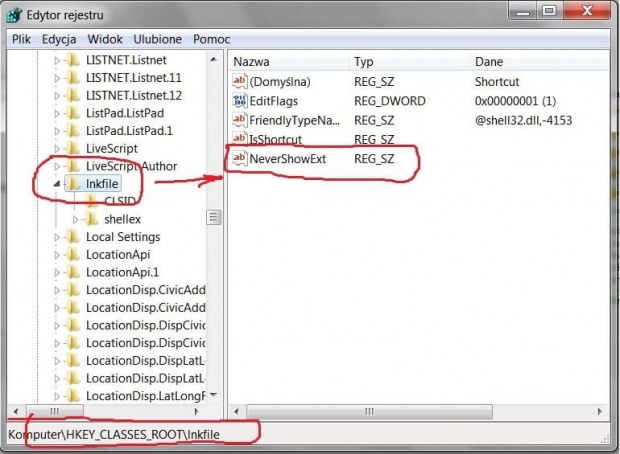Expand the LiveScript key
The height and width of the screenshot is (454, 620).
(57, 149)
